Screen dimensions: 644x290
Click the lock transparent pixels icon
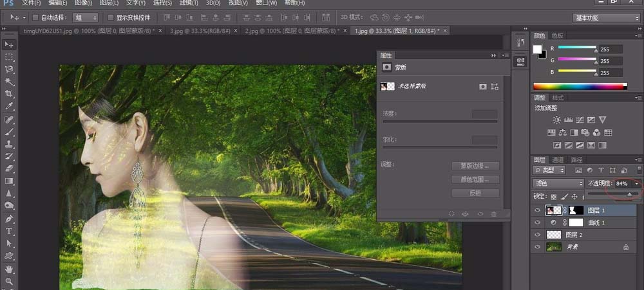554,197
